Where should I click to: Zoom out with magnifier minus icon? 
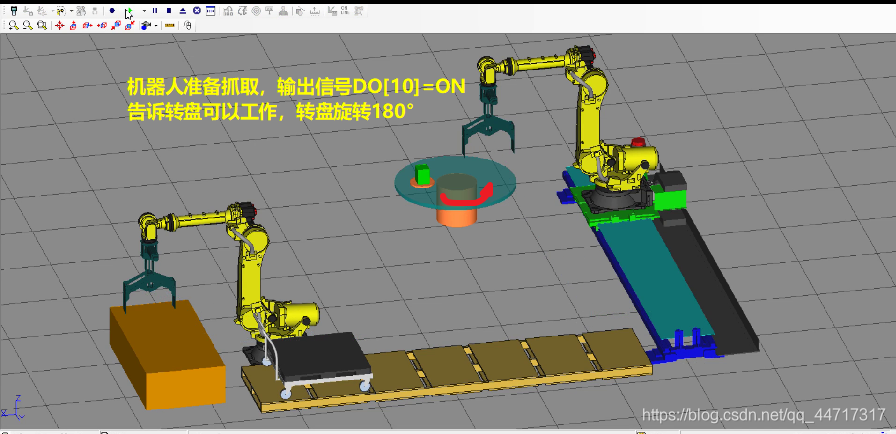click(x=27, y=25)
